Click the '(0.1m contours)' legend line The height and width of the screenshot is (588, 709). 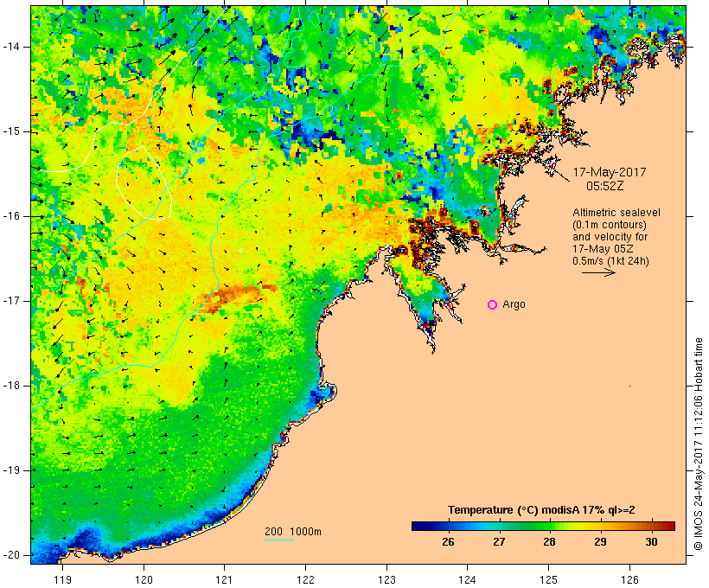pyautogui.click(x=609, y=225)
